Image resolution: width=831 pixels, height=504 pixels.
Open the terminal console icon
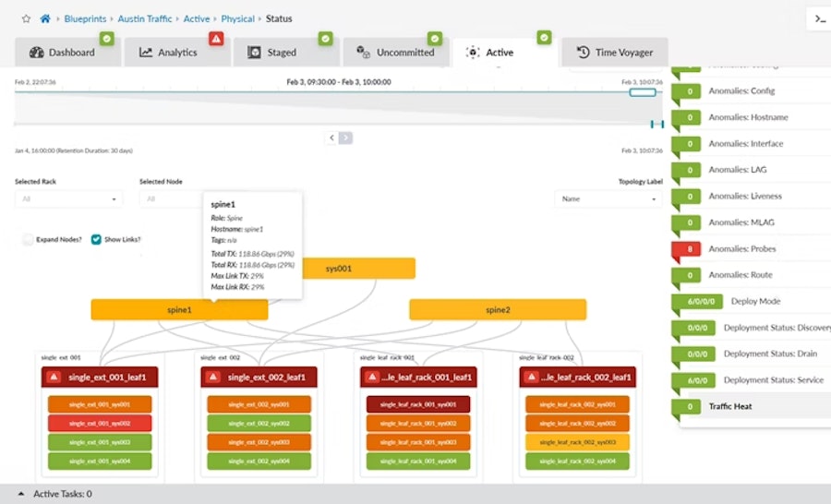[818, 18]
